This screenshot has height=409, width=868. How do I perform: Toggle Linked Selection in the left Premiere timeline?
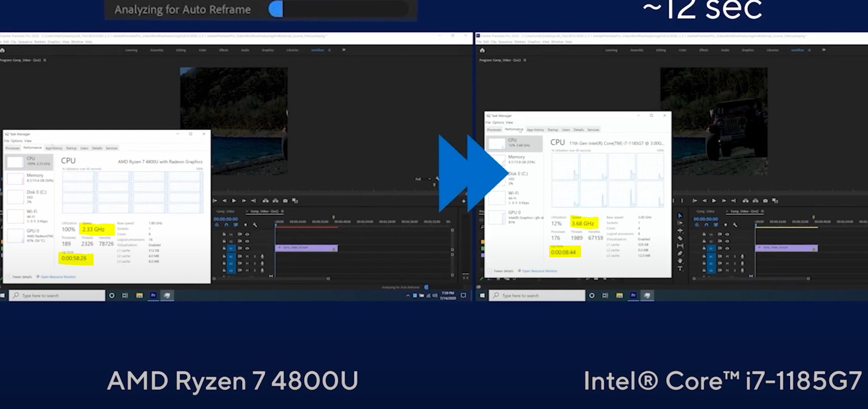pyautogui.click(x=236, y=225)
